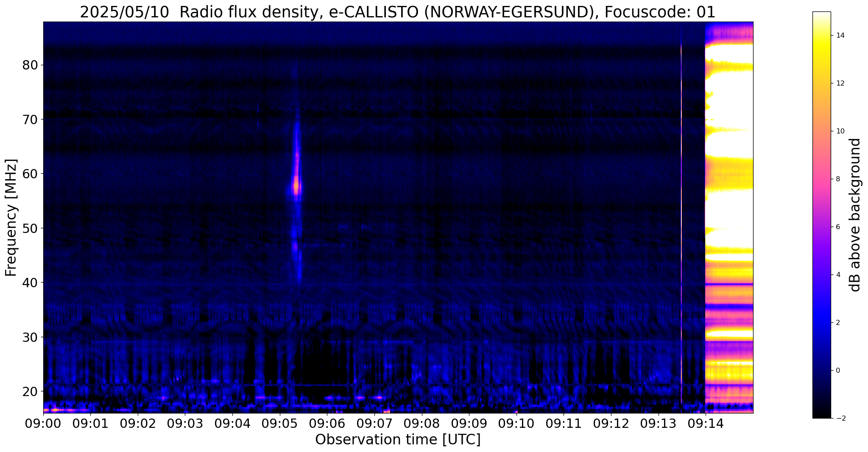The image size is (868, 452).
Task: Click the 09:04 time tick label
Action: coord(232,423)
